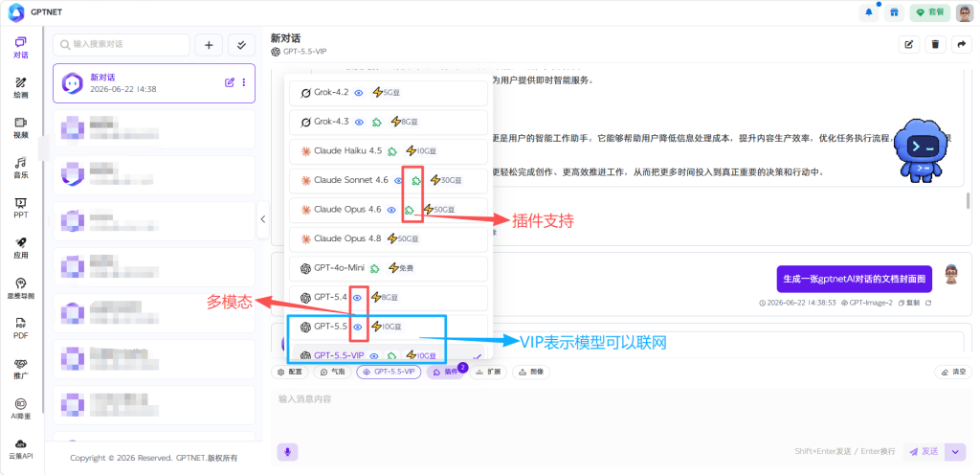Viewport: 980px width, 475px height.
Task: Start voice input with microphone button
Action: coord(287,452)
